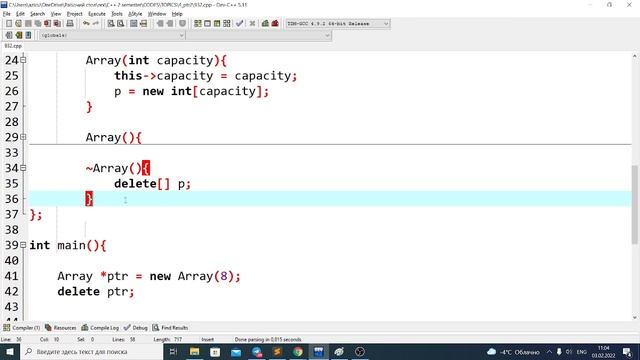This screenshot has width=640, height=360.
Task: Switch to the Find Results tab
Action: coord(170,328)
